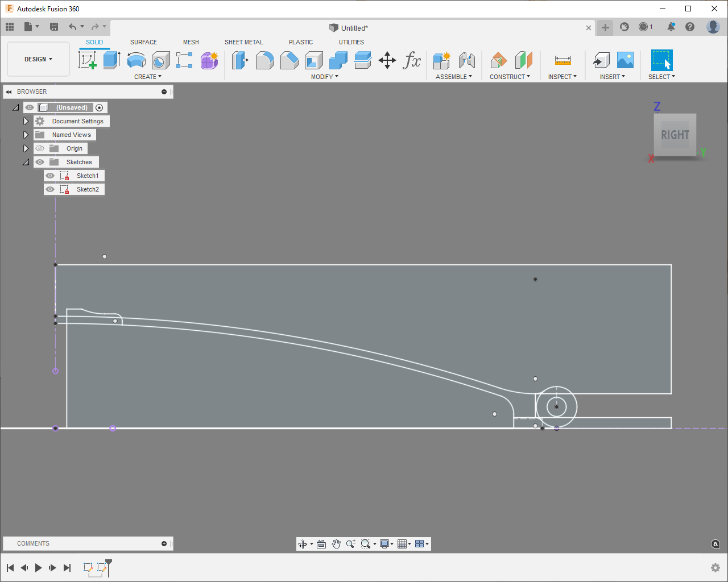Open the SHEET METAL tab
This screenshot has height=582, width=728.
243,42
